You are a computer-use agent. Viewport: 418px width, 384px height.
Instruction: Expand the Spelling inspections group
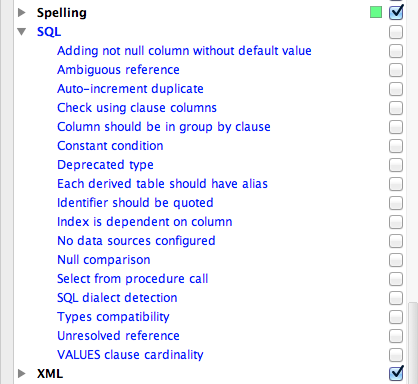(x=22, y=13)
